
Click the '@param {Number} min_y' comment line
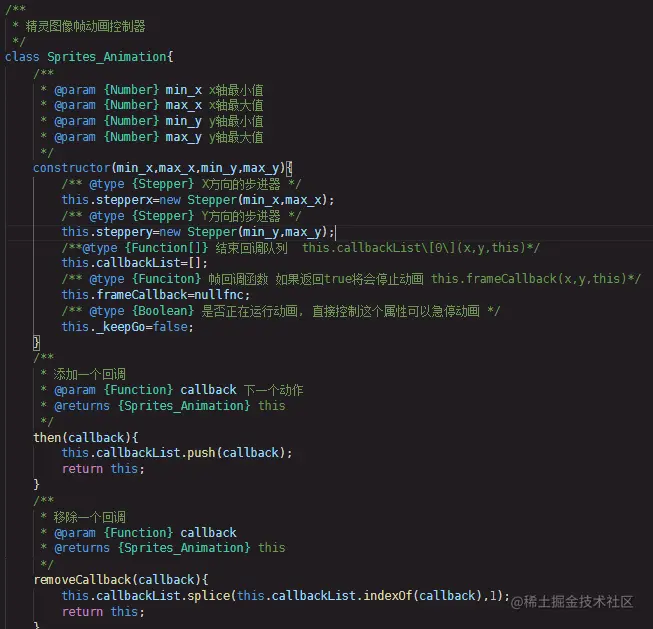coord(152,121)
